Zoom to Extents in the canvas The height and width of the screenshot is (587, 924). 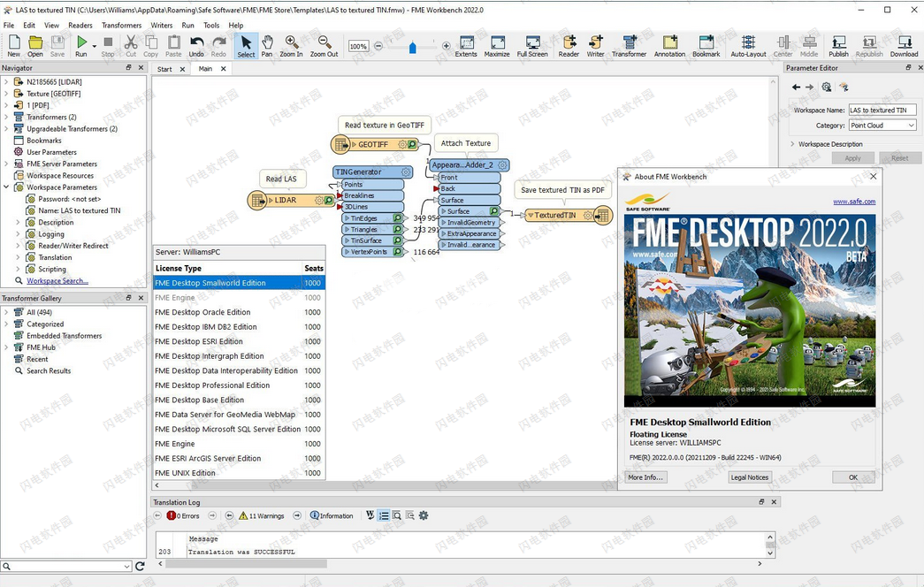(x=466, y=46)
